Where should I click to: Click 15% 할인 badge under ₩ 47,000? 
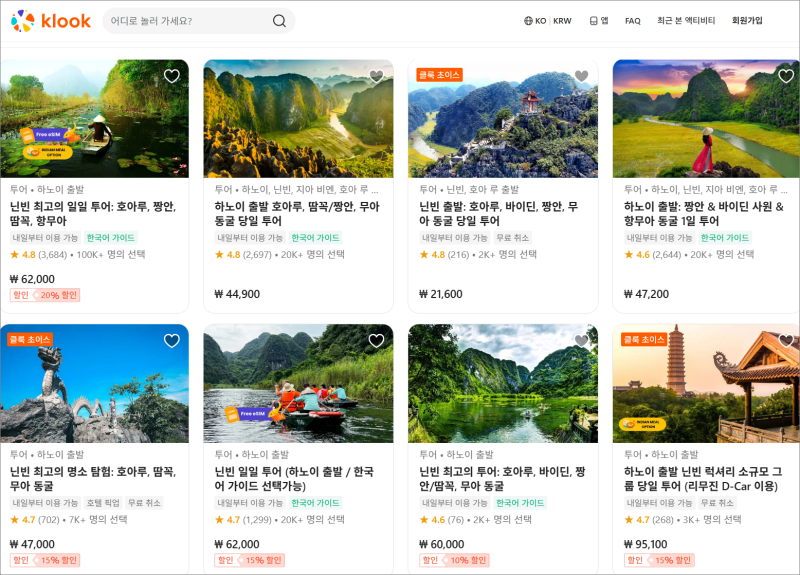pyautogui.click(x=45, y=560)
